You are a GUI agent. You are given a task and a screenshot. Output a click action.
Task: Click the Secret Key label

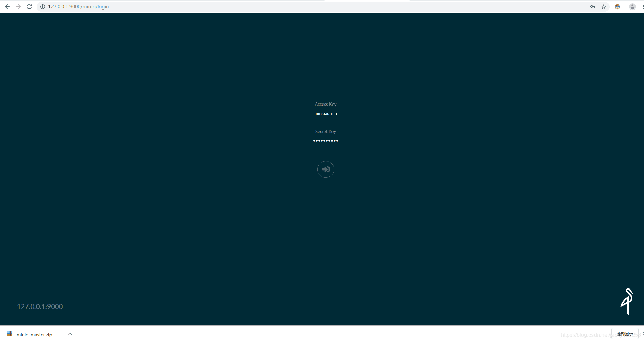pyautogui.click(x=325, y=131)
